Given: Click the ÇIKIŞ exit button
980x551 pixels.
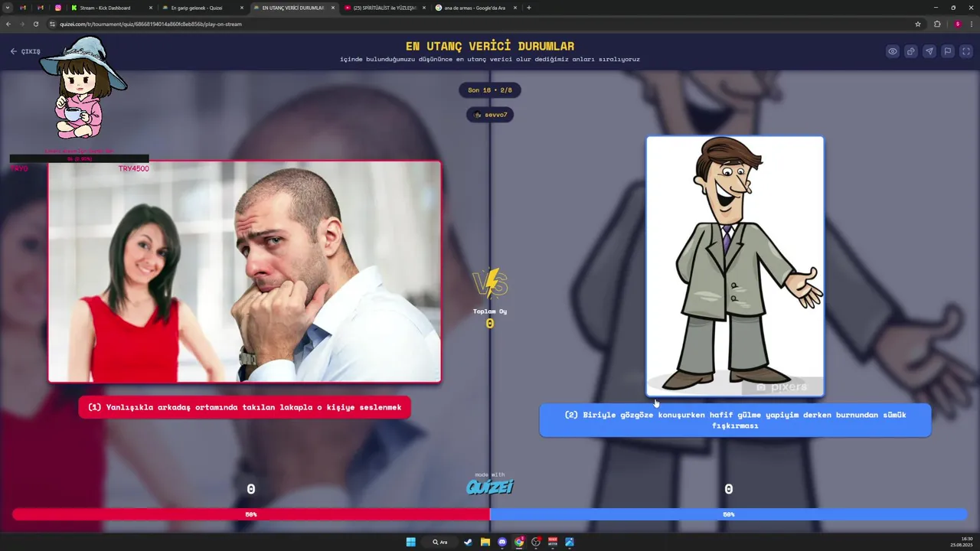Looking at the screenshot, I should click(x=25, y=51).
